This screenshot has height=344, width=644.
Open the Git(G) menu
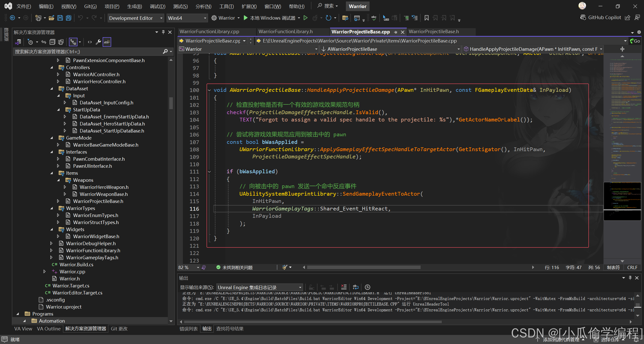(x=90, y=6)
